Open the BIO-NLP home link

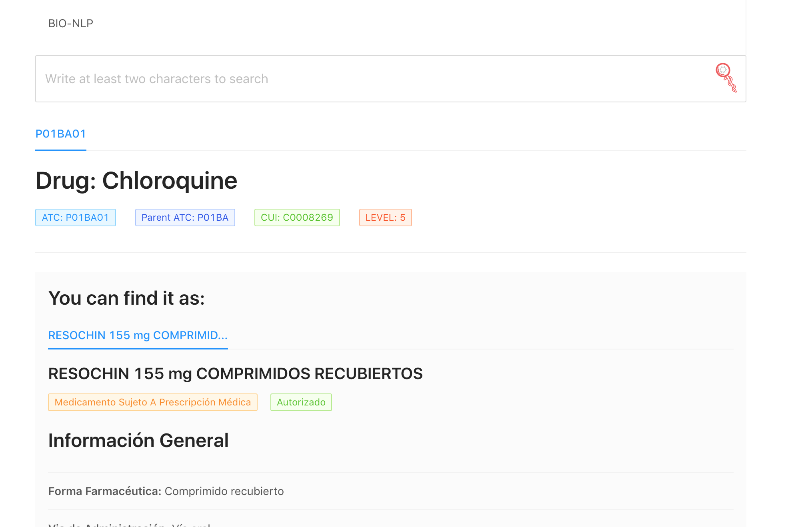coord(70,24)
